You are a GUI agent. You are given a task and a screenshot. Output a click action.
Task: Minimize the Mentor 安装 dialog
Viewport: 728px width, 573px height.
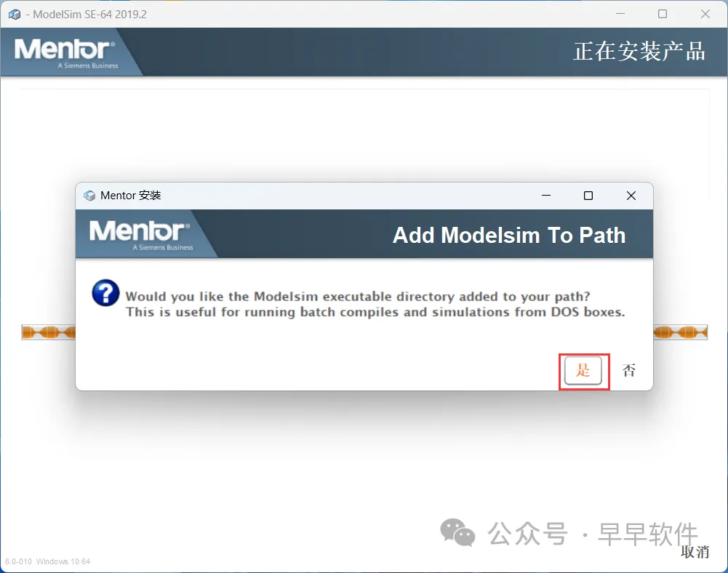[x=546, y=196]
